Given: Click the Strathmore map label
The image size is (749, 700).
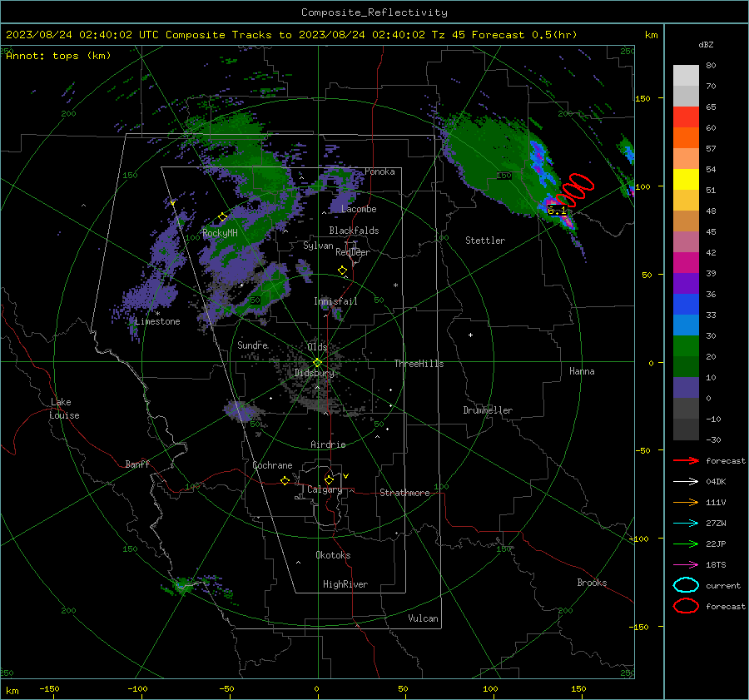Looking at the screenshot, I should (404, 493).
